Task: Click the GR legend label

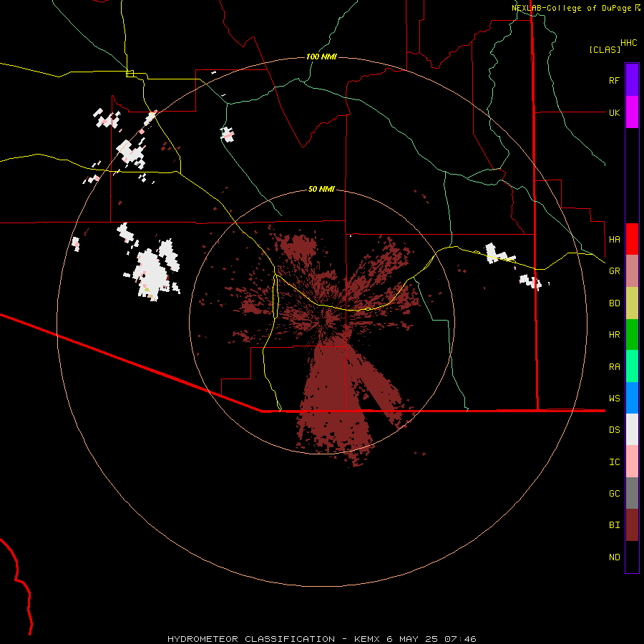Action: coord(614,271)
